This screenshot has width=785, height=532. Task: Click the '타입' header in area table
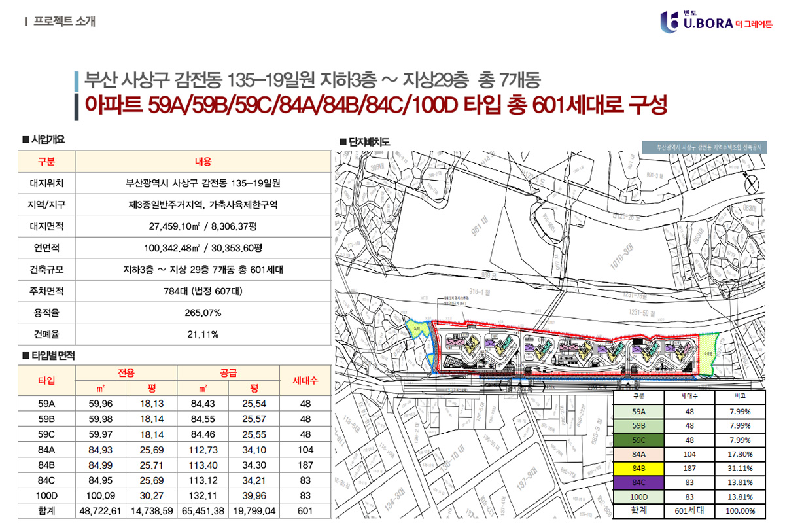coord(47,380)
